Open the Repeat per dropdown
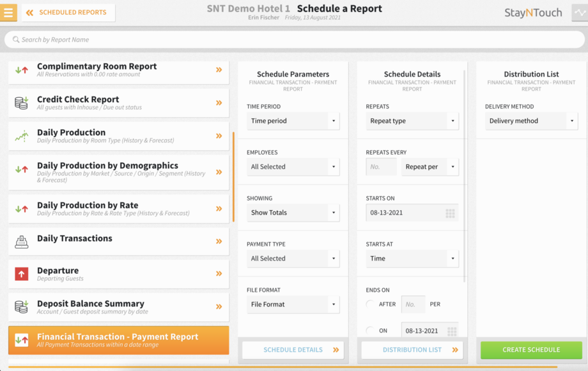The height and width of the screenshot is (371, 588). point(429,167)
